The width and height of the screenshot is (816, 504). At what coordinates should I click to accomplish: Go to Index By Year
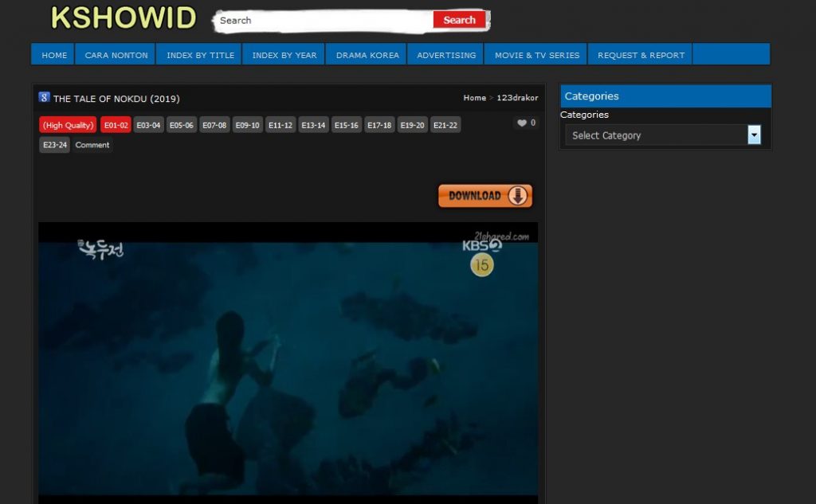pos(284,55)
